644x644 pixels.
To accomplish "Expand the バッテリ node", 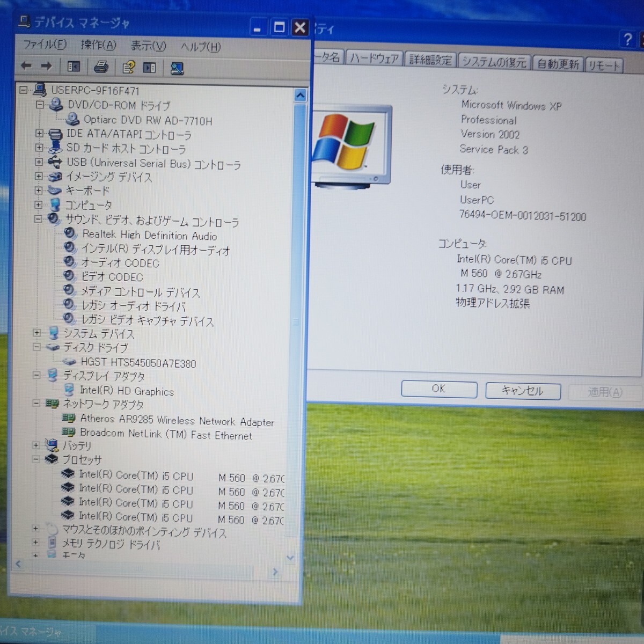I will [36, 445].
